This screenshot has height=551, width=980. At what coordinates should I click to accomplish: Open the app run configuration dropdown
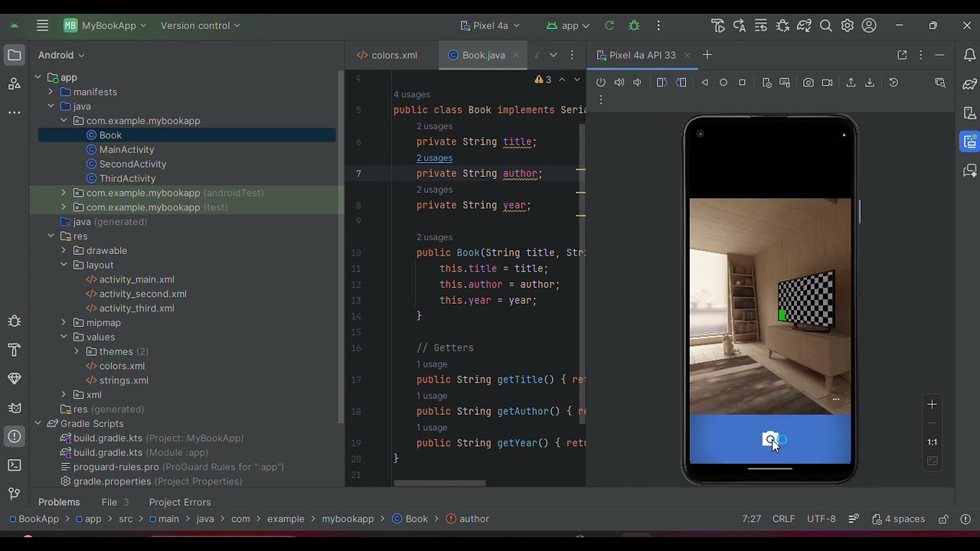tap(567, 25)
